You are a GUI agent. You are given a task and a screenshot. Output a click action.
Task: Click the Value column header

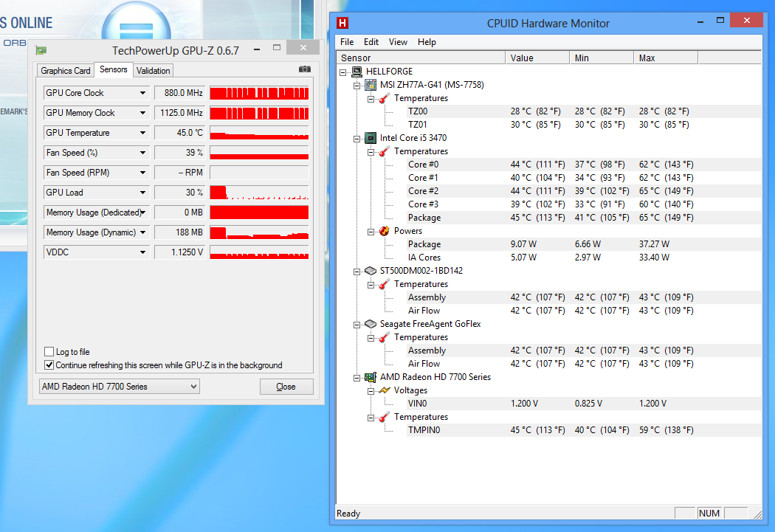tap(537, 58)
